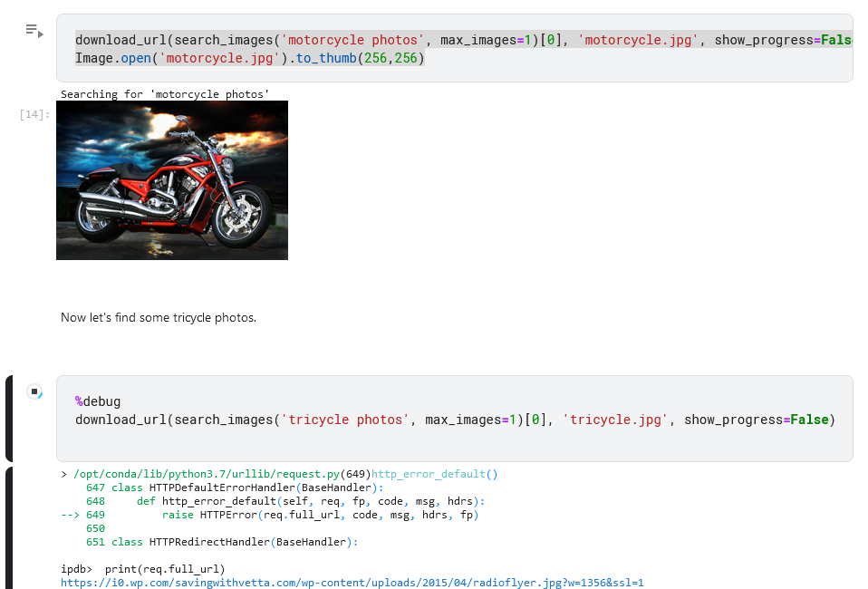Viewport: 868px width, 589px height.
Task: Stop the running %debug cell
Action: pos(34,391)
